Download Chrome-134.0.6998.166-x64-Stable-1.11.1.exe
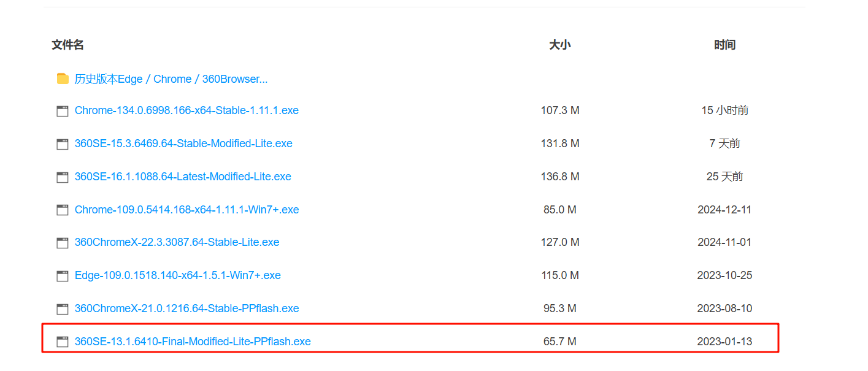Image resolution: width=868 pixels, height=371 pixels. 186,110
